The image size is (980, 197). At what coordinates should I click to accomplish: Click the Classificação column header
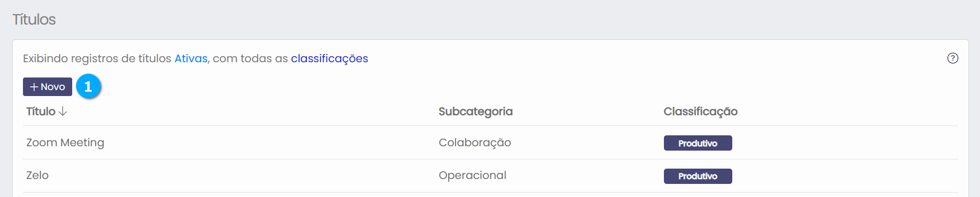click(x=701, y=111)
